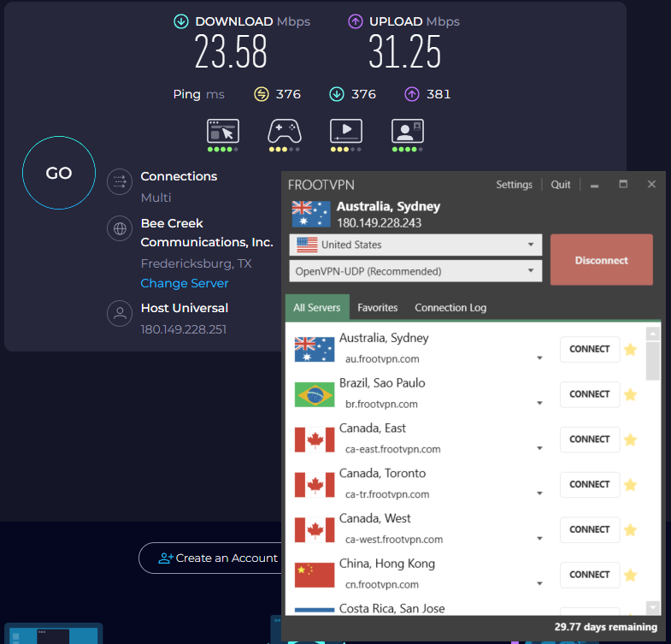Viewport: 671px width, 644px height.
Task: Click the 29.77 days remaining text
Action: point(605,627)
